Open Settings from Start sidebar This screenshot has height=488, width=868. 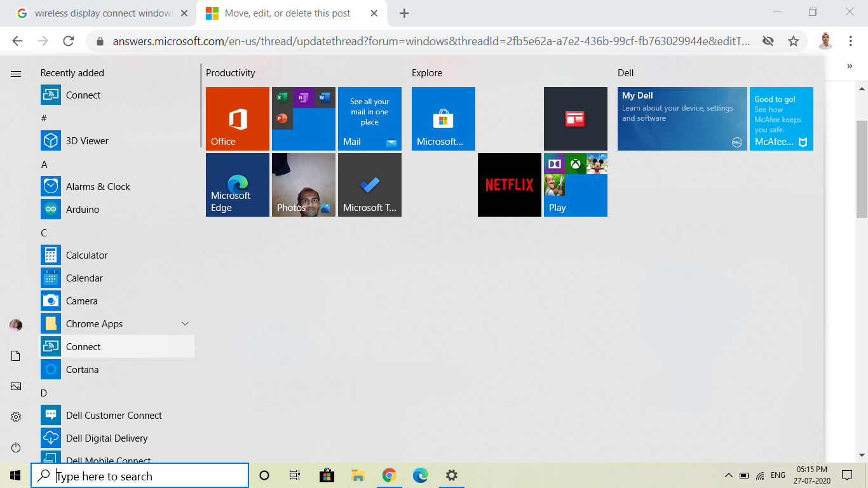16,417
